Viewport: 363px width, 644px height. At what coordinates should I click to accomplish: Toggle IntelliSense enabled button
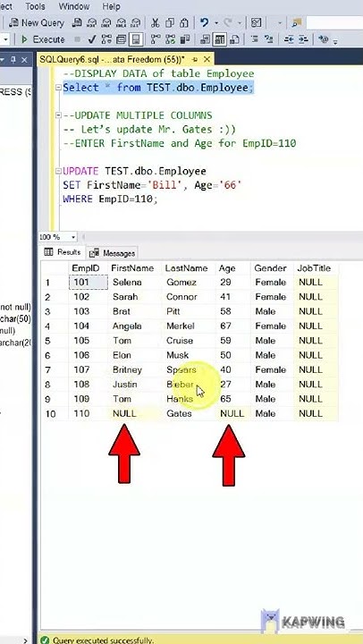point(136,40)
